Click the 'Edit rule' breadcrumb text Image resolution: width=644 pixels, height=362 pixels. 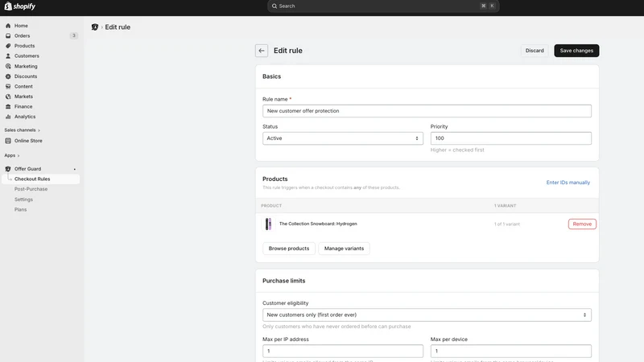coord(118,27)
